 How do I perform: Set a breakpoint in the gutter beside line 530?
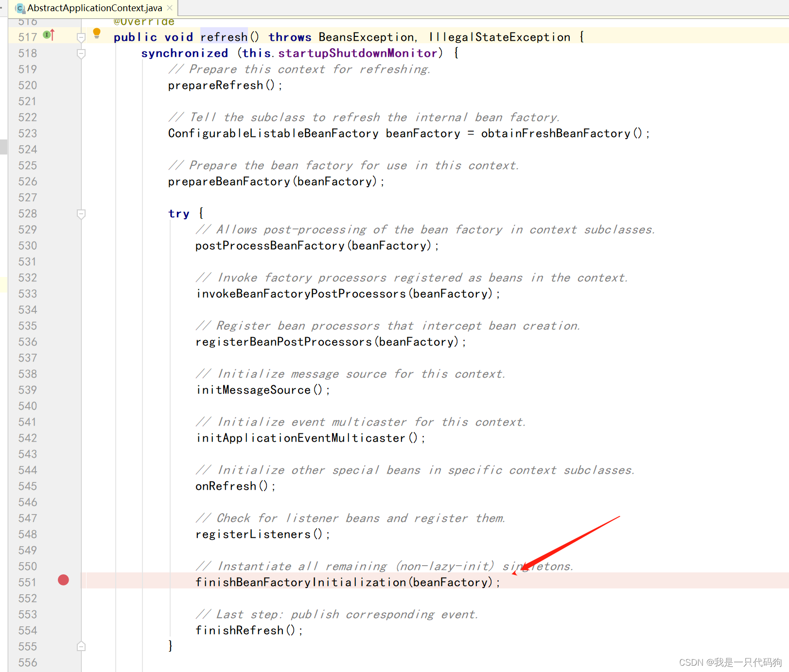[x=63, y=245]
